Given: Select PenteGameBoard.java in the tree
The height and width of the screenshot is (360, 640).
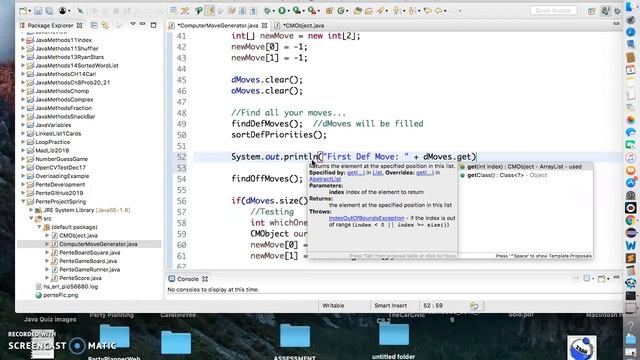Looking at the screenshot, I should (88, 261).
